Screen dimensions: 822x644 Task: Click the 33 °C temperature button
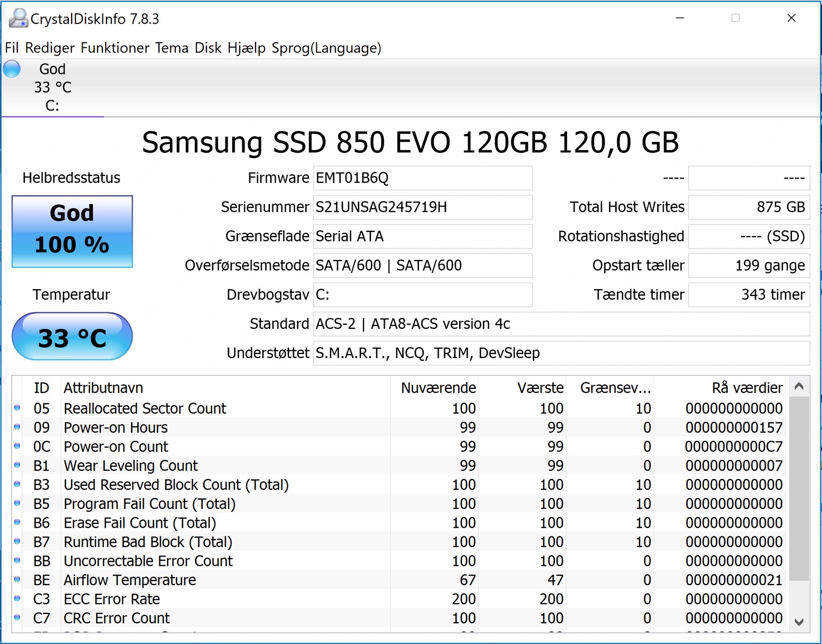[72, 336]
